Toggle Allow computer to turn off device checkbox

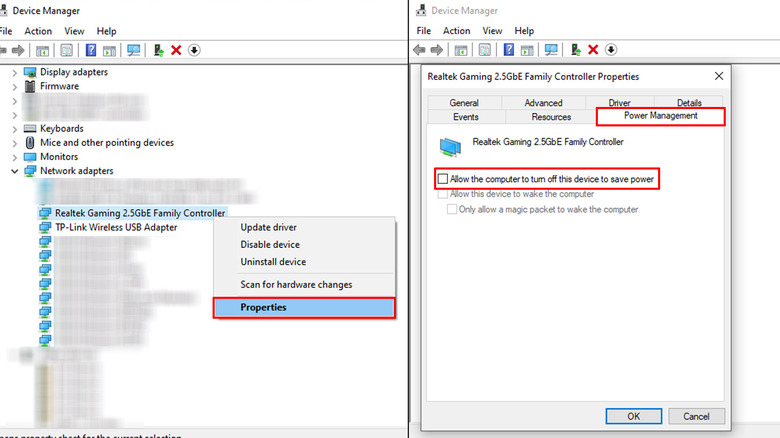click(x=443, y=179)
